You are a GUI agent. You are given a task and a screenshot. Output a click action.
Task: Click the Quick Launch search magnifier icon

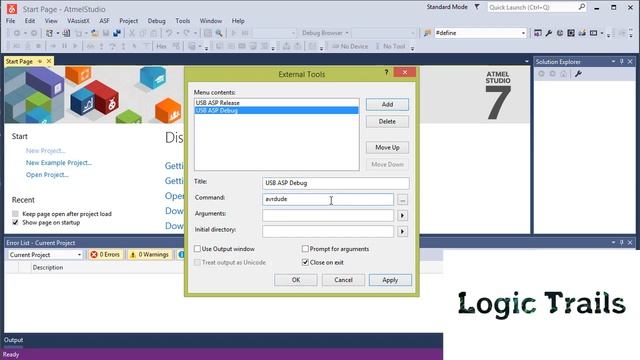click(x=582, y=7)
